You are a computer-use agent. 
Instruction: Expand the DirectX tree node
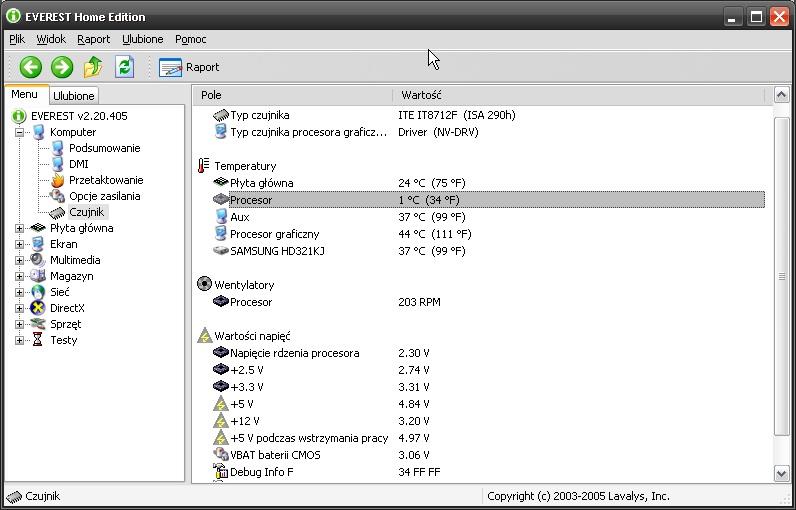pos(19,309)
